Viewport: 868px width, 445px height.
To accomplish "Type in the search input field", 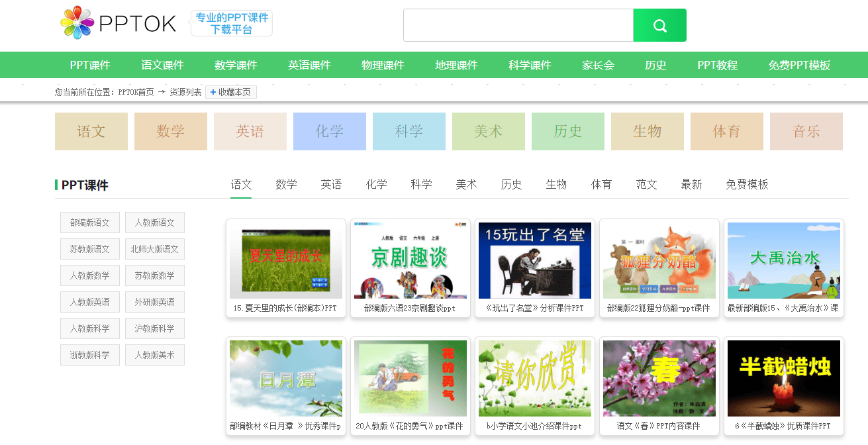I will (x=518, y=25).
